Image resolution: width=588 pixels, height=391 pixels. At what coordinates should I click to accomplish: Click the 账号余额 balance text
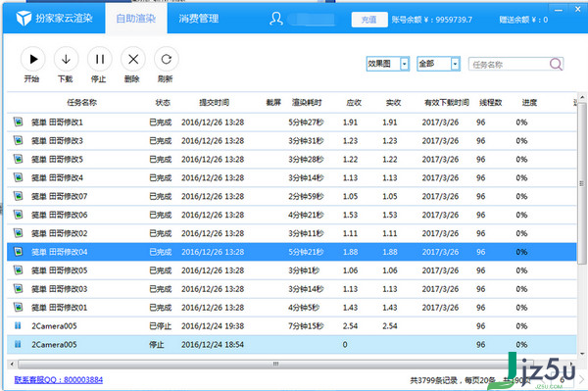[431, 20]
